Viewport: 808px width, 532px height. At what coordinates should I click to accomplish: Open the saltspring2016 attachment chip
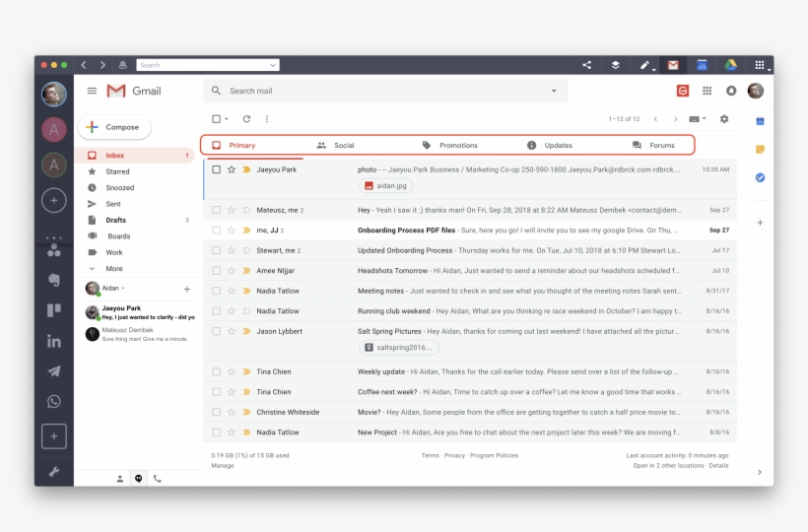tap(399, 348)
